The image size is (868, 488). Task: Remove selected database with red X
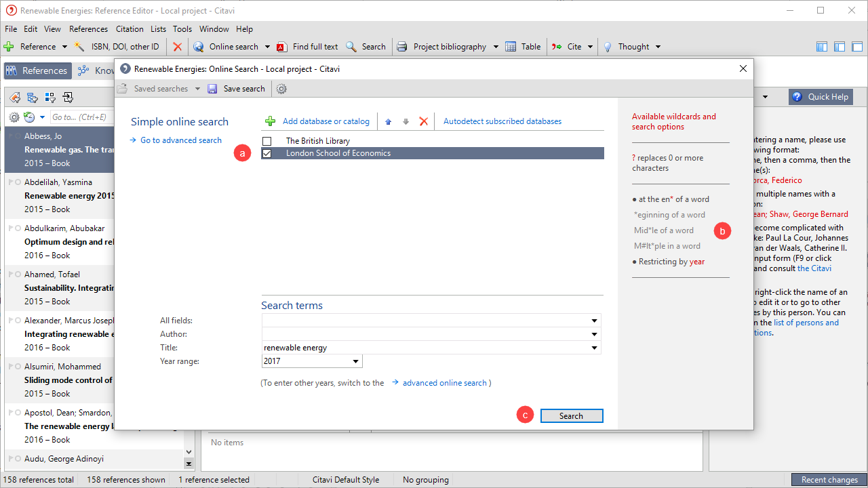tap(424, 121)
